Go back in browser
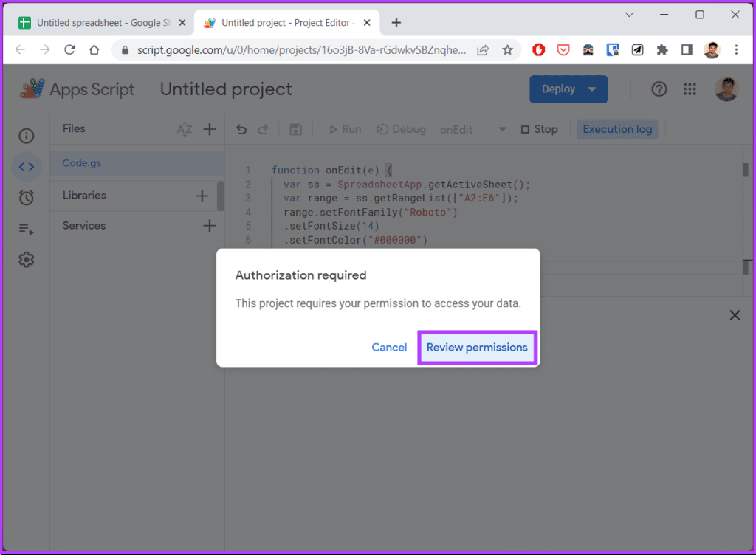Image resolution: width=756 pixels, height=555 pixels. (20, 49)
